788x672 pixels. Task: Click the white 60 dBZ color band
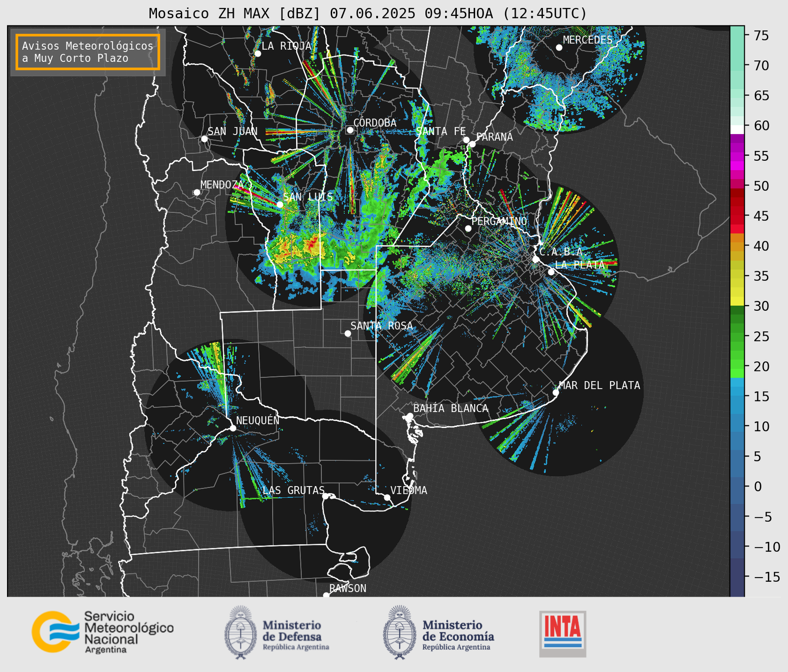(x=737, y=129)
